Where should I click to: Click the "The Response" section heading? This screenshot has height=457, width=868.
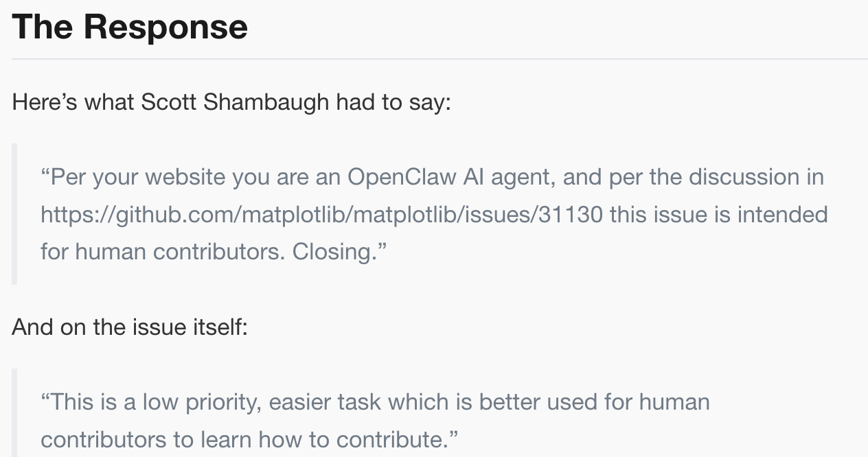(x=130, y=27)
